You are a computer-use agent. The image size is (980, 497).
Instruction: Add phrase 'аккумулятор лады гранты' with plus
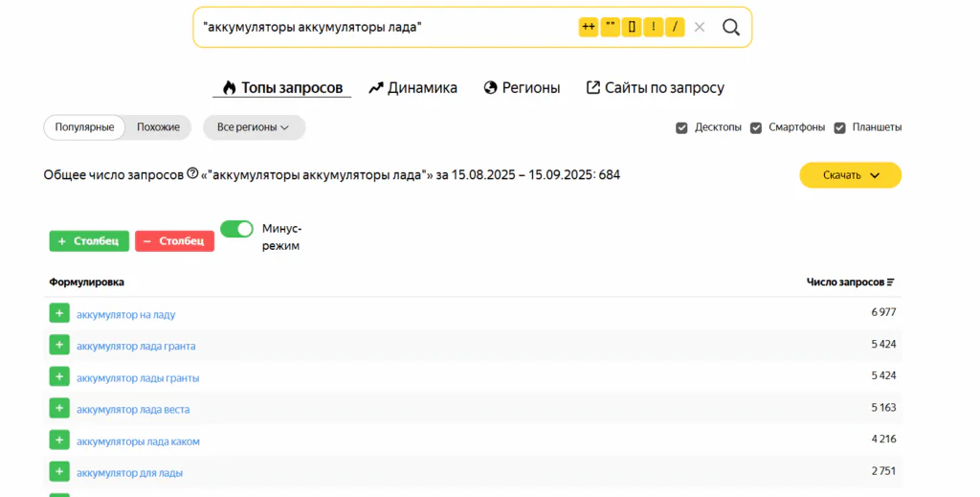(x=59, y=376)
